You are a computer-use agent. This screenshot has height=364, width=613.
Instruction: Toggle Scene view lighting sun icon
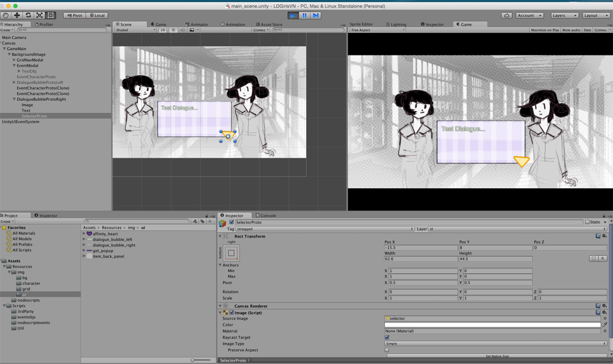coord(173,30)
